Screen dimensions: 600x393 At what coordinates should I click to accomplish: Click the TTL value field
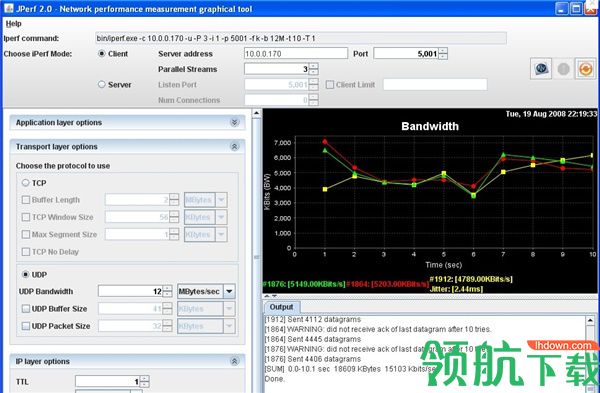[108, 382]
